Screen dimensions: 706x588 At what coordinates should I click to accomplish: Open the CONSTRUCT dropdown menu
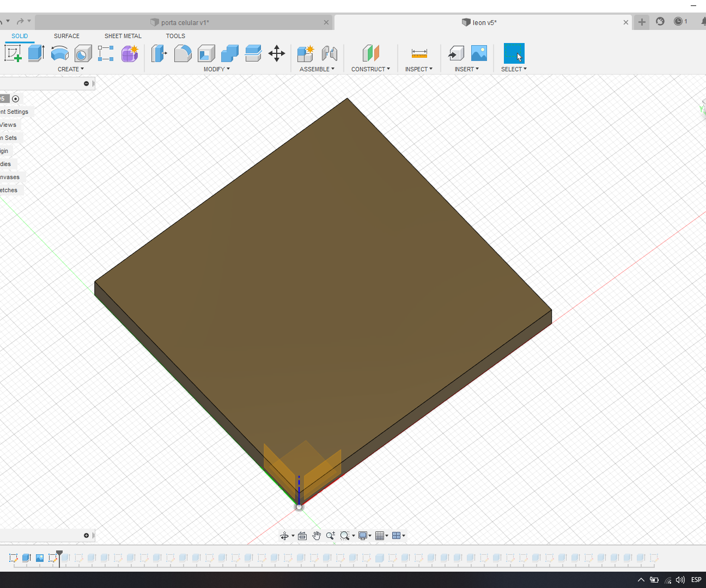370,69
